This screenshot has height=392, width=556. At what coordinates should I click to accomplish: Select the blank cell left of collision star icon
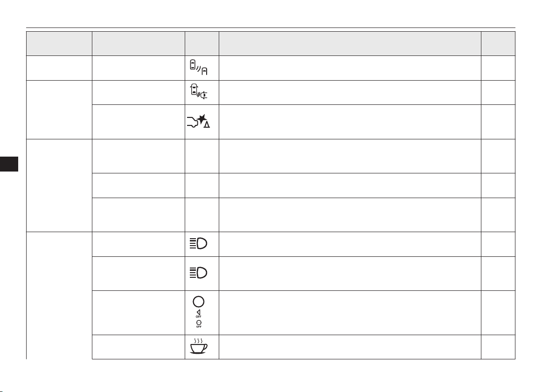pos(138,122)
